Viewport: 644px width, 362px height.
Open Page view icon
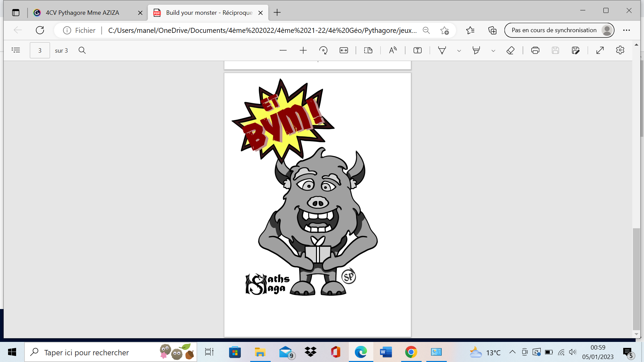368,50
